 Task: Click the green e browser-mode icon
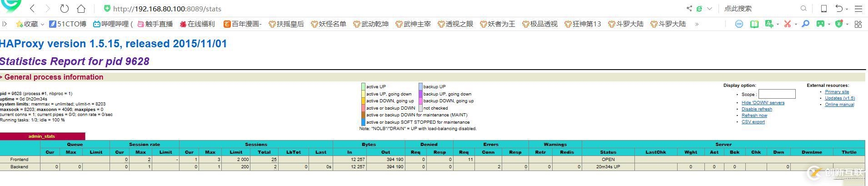pos(699,8)
